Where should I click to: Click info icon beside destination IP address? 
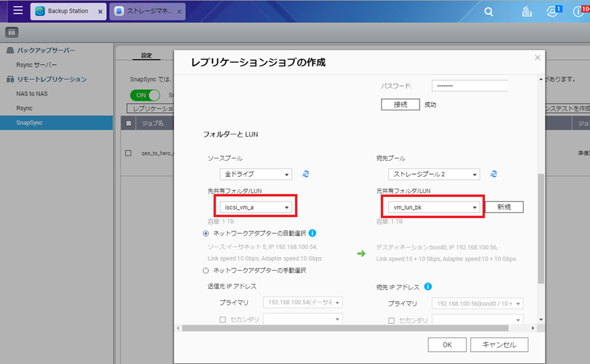pos(428,286)
